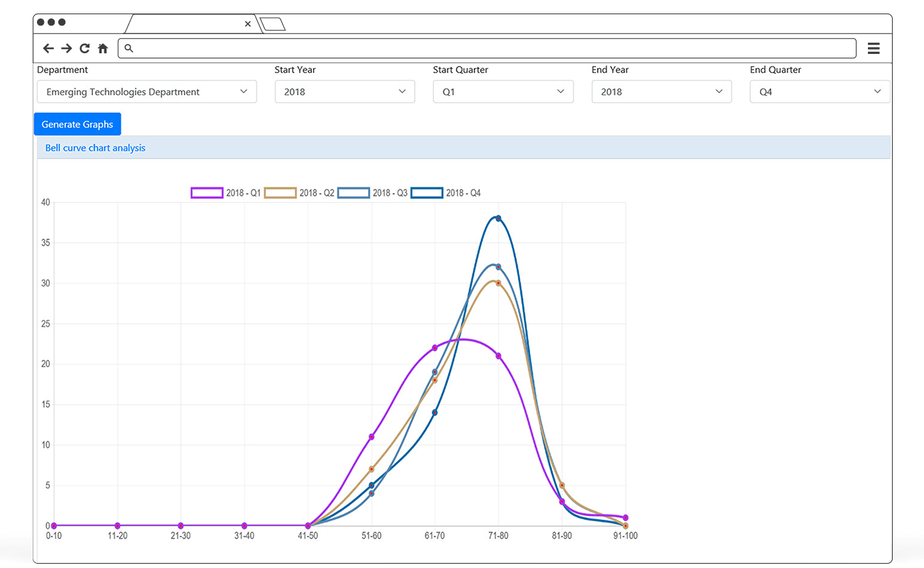The image size is (924, 568).
Task: Click the browser back arrow icon
Action: coord(48,48)
